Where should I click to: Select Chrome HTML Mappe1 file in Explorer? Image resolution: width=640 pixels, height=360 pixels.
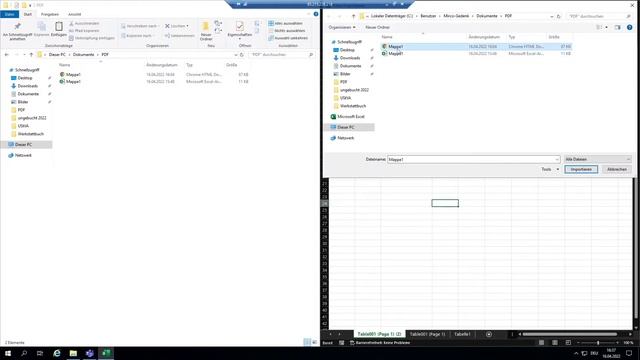coord(154,75)
